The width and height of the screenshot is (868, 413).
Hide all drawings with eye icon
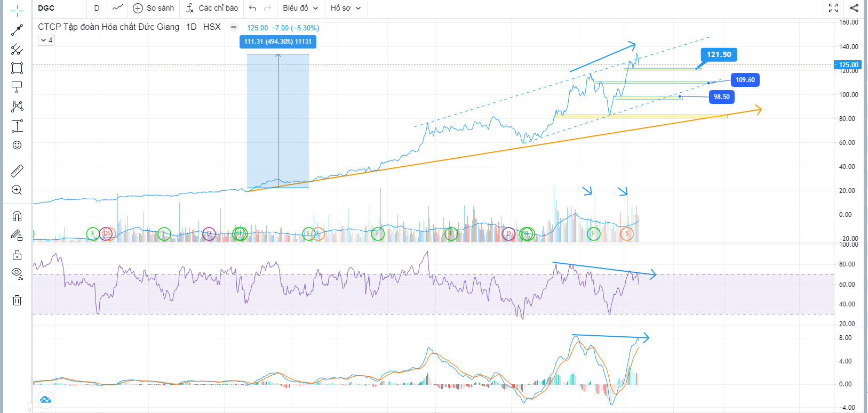(x=17, y=274)
